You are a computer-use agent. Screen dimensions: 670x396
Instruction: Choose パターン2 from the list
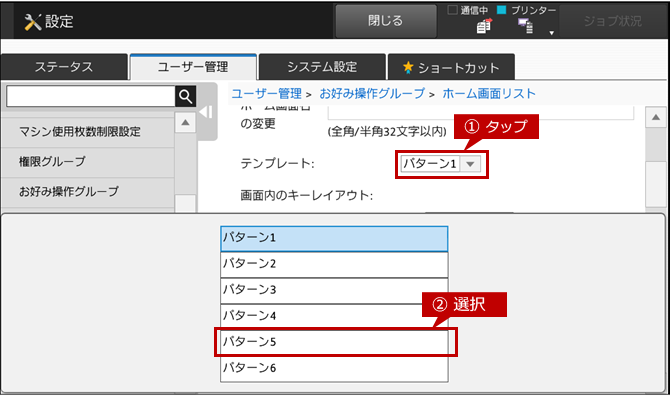(334, 264)
